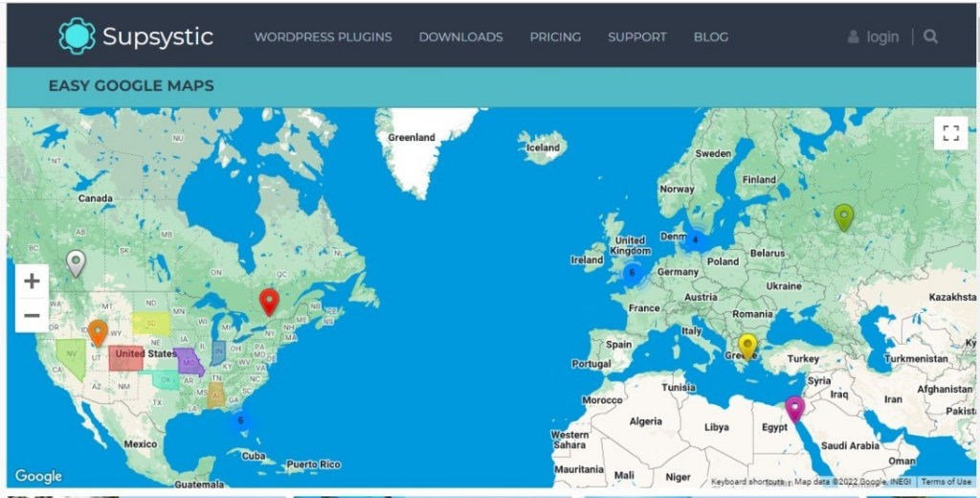
Task: Click the Greenland label on map
Action: tap(412, 138)
